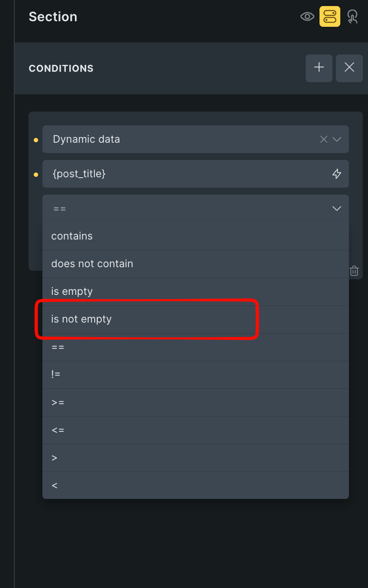Collapse the comparison operator dropdown
This screenshot has height=588, width=368.
[x=336, y=208]
